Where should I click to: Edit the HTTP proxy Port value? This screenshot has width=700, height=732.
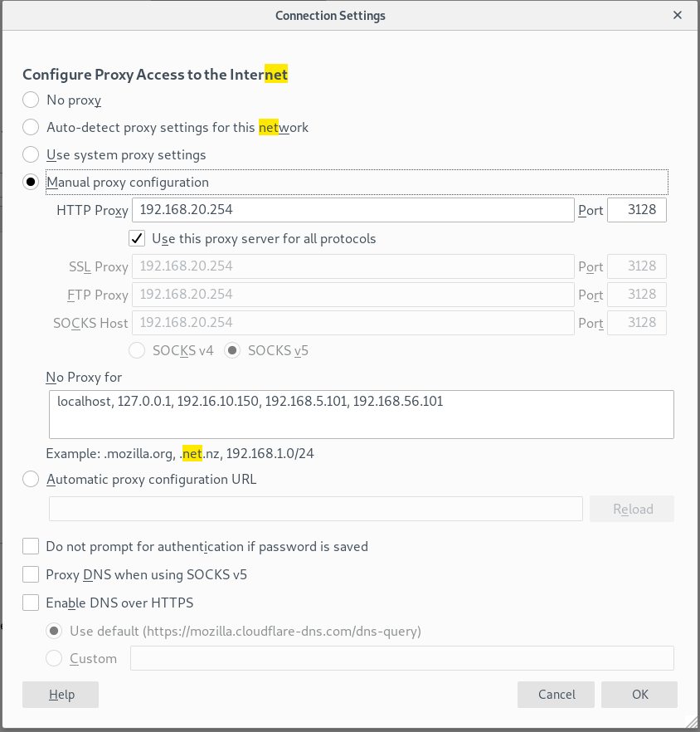tap(637, 209)
